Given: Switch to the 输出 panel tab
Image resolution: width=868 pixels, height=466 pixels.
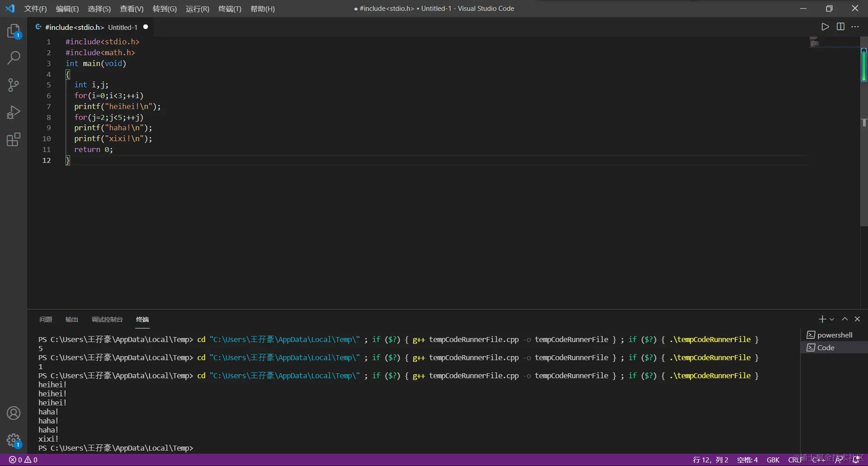Looking at the screenshot, I should 71,319.
